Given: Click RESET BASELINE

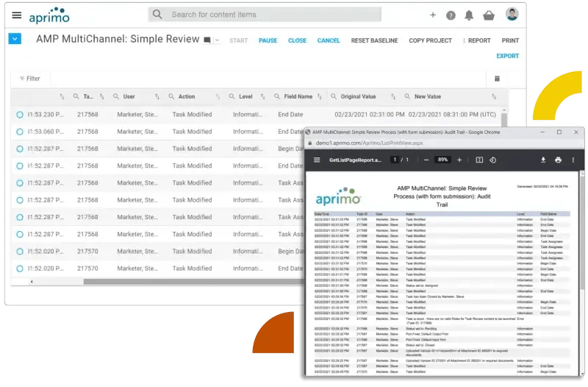Looking at the screenshot, I should 374,40.
